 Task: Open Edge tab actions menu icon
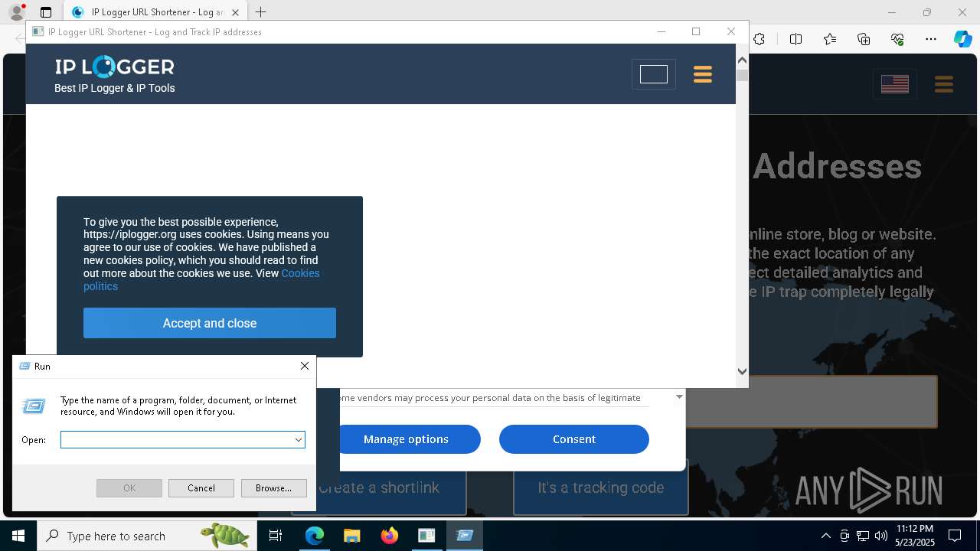pos(46,12)
